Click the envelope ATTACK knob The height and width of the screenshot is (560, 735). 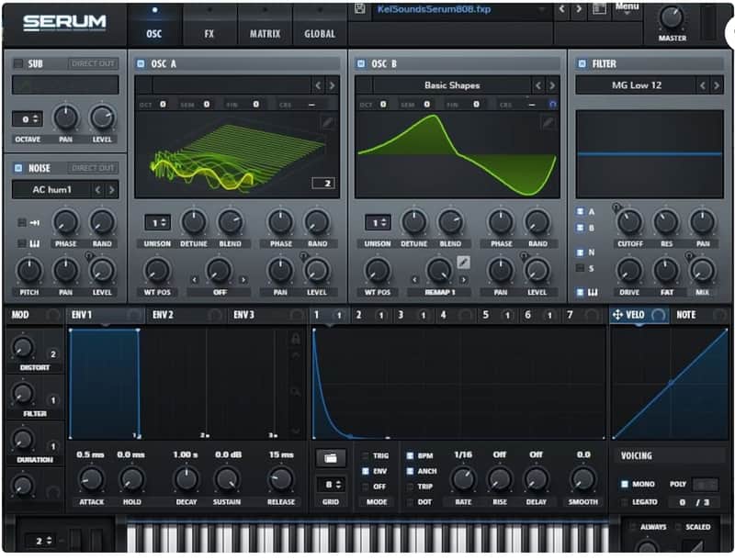click(91, 479)
